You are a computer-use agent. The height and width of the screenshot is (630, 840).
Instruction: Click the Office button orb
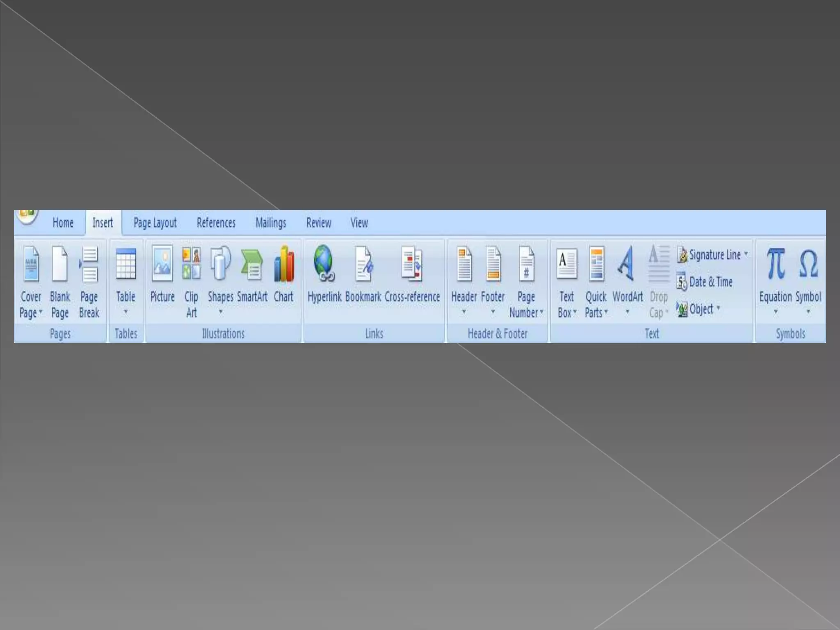(x=27, y=215)
